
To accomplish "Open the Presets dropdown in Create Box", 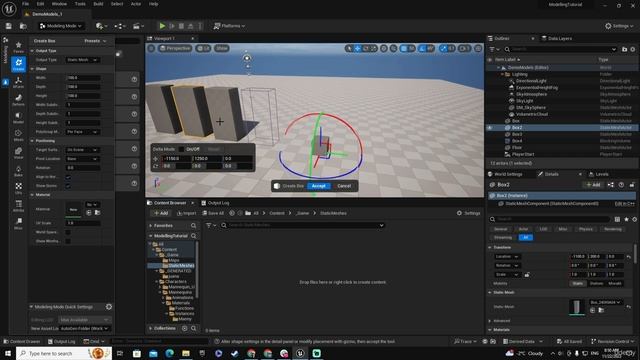I will coord(95,41).
